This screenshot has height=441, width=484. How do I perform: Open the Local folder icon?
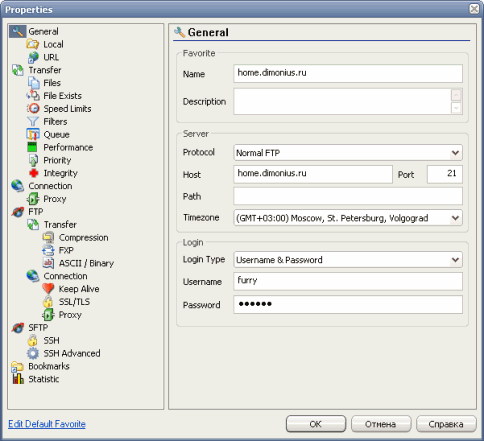coord(33,44)
